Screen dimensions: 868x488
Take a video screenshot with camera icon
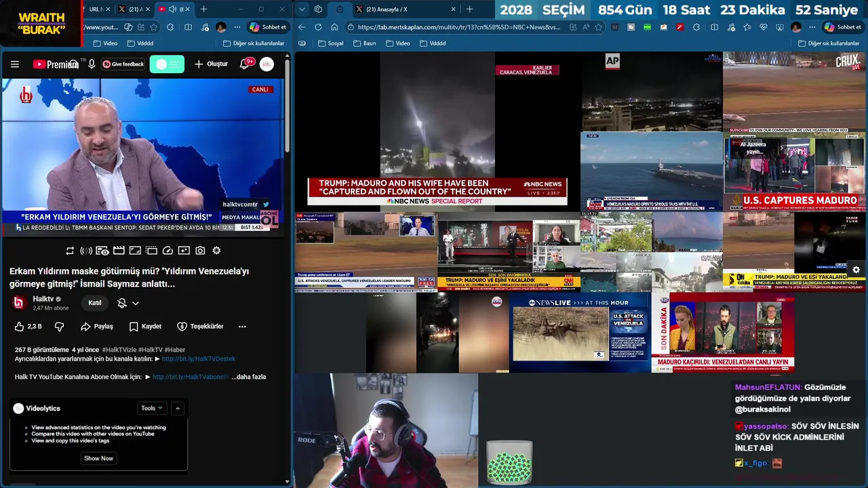[x=200, y=251]
